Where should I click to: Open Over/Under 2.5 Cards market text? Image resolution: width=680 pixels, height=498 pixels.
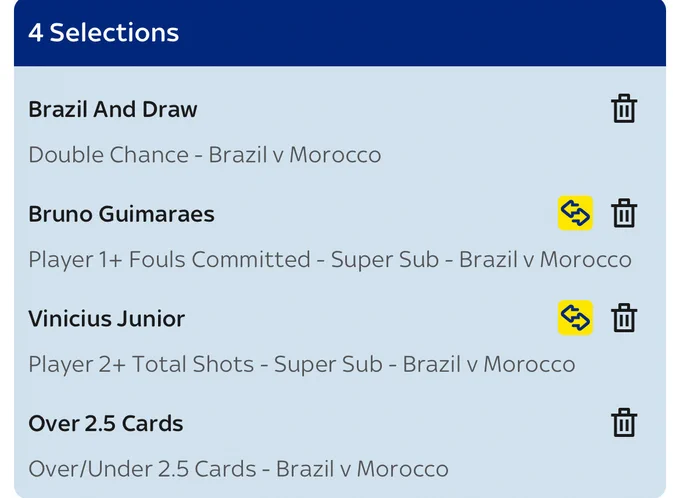(x=142, y=469)
